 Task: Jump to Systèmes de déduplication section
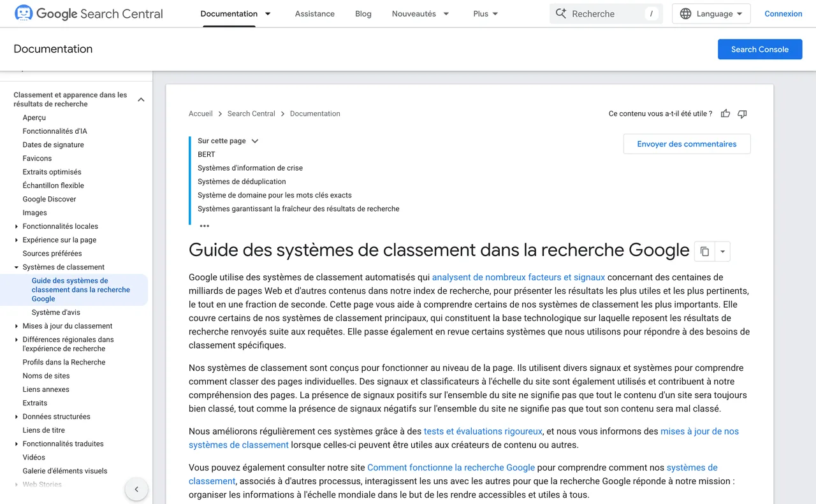pyautogui.click(x=242, y=182)
